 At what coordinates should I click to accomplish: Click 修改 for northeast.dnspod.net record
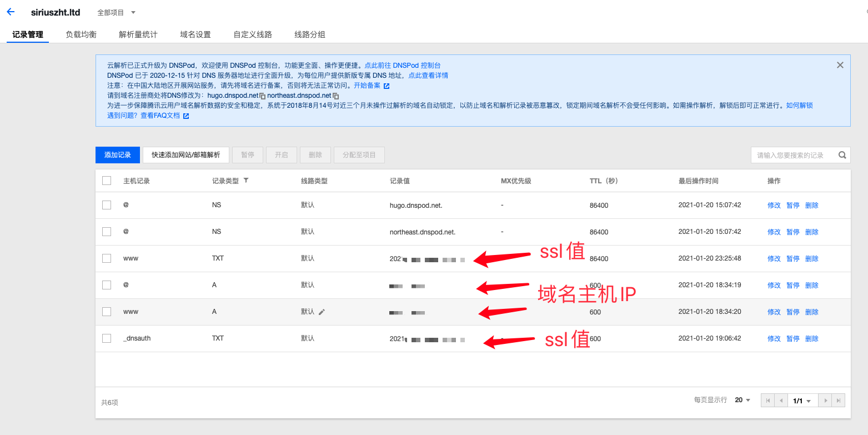tap(774, 232)
